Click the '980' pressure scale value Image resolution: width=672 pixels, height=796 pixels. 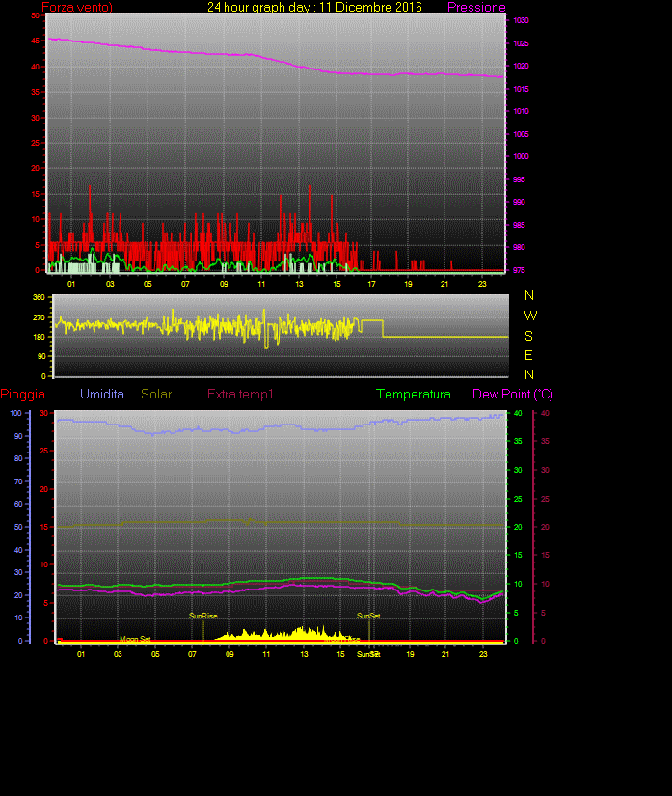[x=519, y=247]
